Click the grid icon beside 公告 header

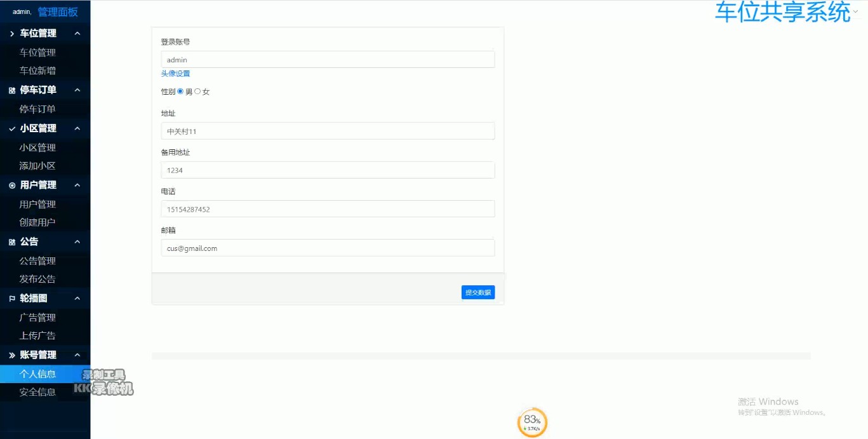coord(12,242)
